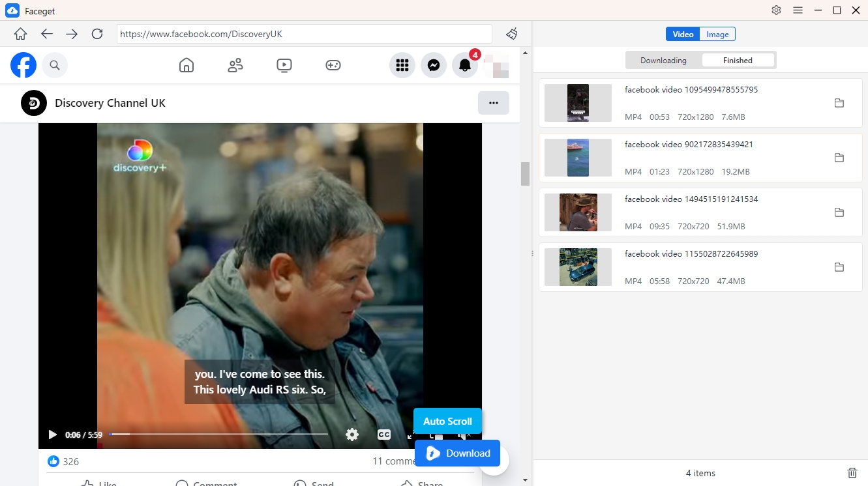Click the broom clear-cache icon
Image resolution: width=868 pixels, height=486 pixels.
(513, 34)
